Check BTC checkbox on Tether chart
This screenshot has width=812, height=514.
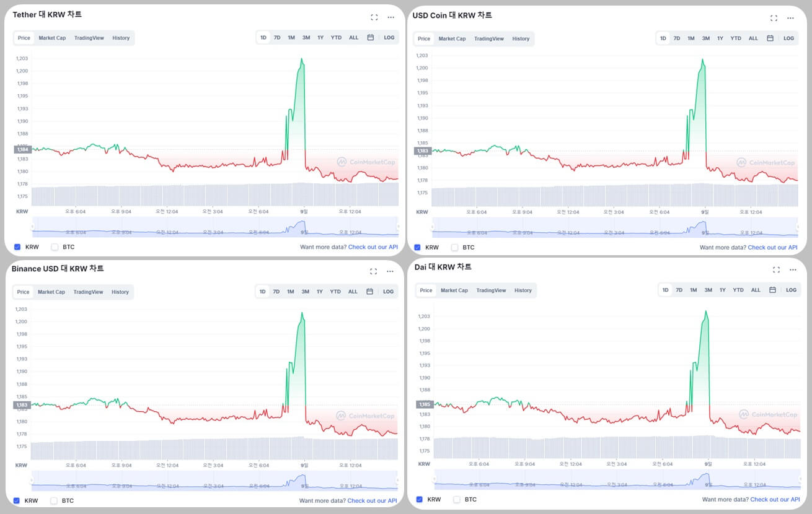(55, 247)
